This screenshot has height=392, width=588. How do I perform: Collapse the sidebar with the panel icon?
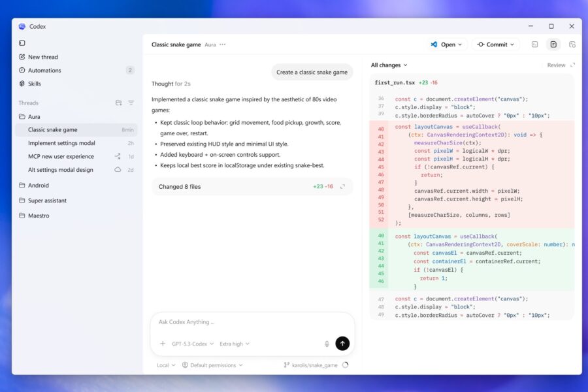22,42
